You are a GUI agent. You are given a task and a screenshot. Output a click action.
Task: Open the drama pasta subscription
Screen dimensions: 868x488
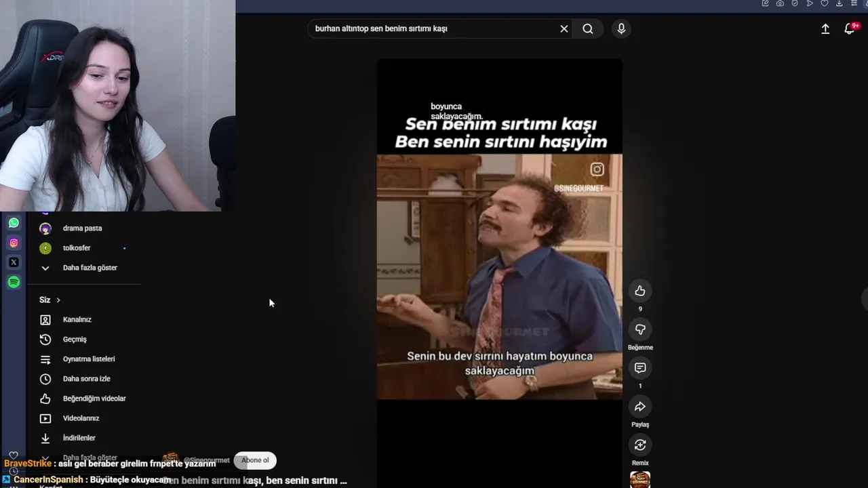click(84, 228)
